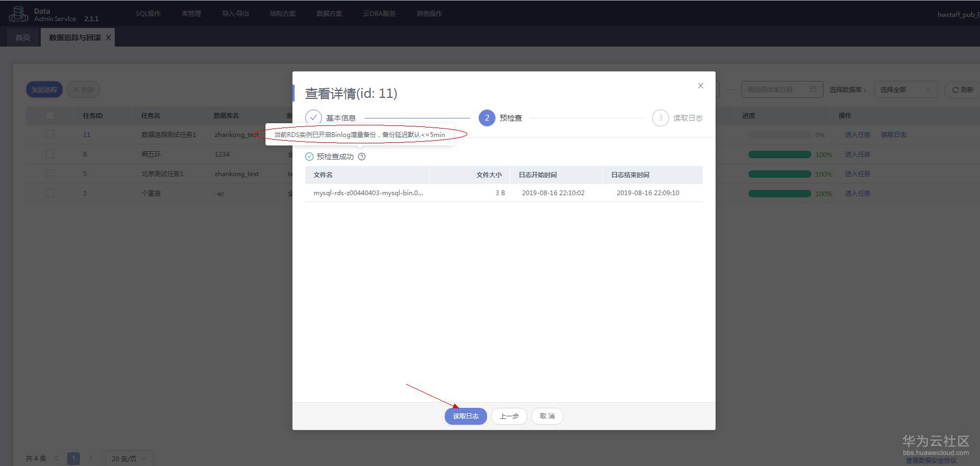
Task: Check the checkbox for task ID 5
Action: 50,173
